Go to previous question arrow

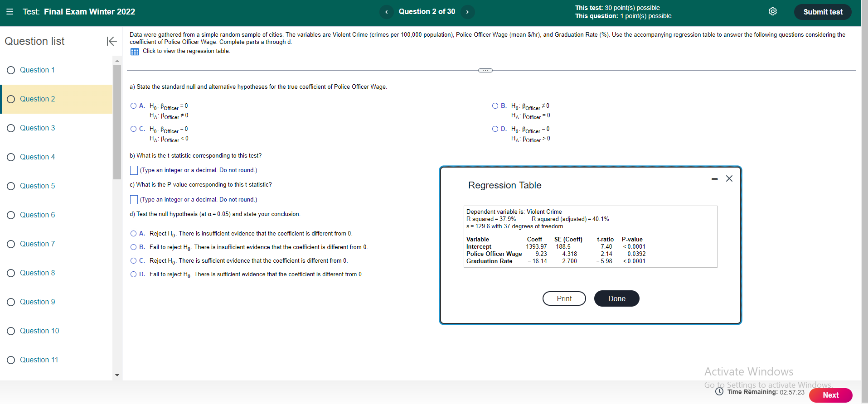point(386,12)
